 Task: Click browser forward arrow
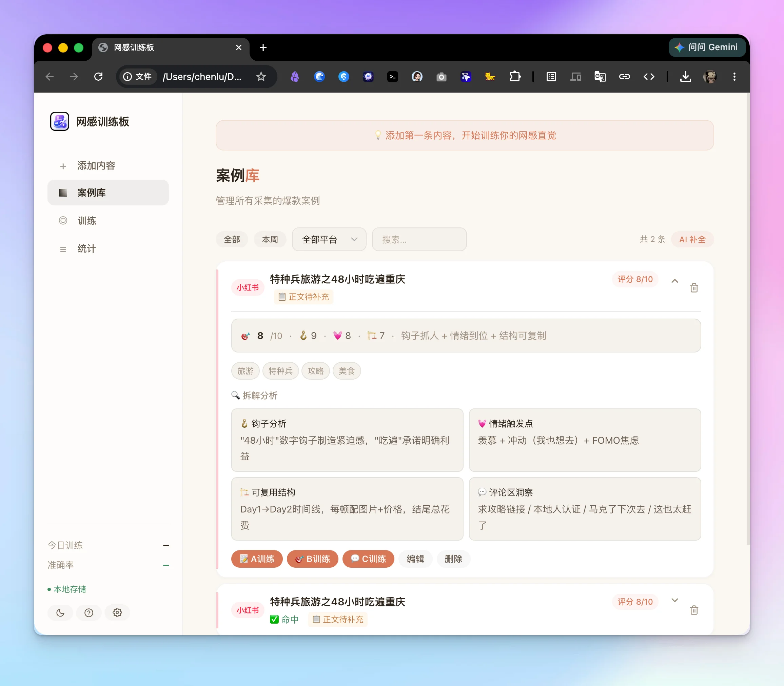click(74, 77)
